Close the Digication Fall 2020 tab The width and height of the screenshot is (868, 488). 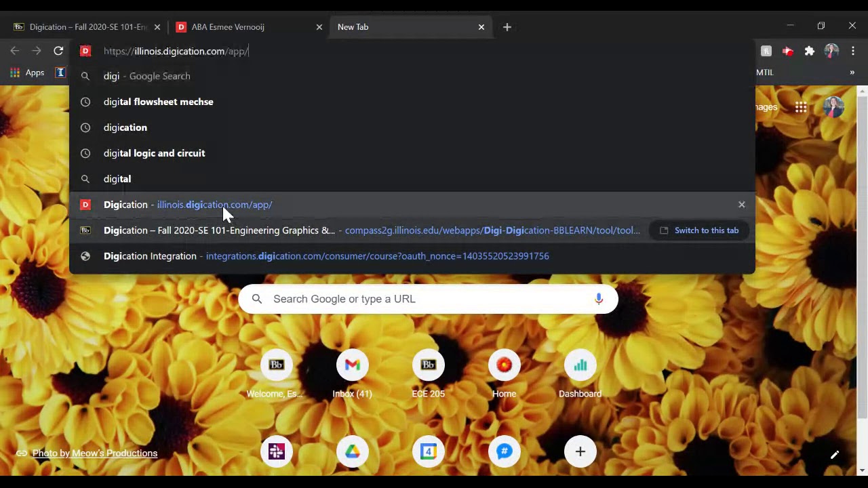[157, 27]
